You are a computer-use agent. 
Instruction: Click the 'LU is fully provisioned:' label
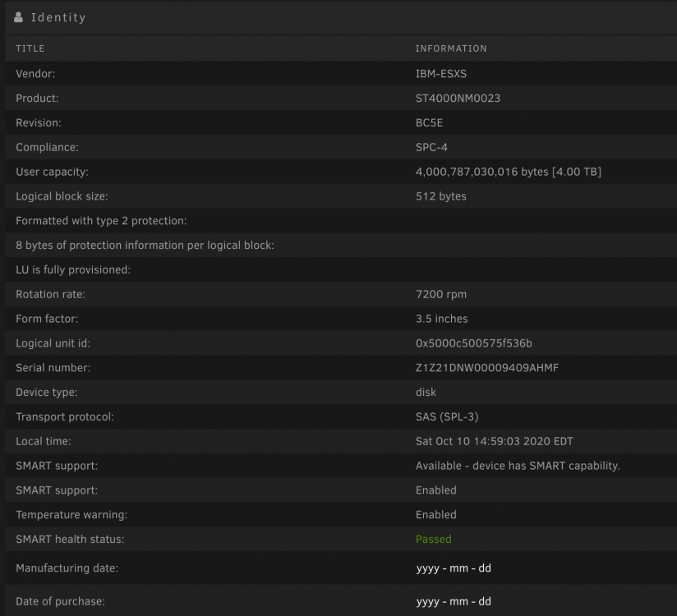coord(73,269)
